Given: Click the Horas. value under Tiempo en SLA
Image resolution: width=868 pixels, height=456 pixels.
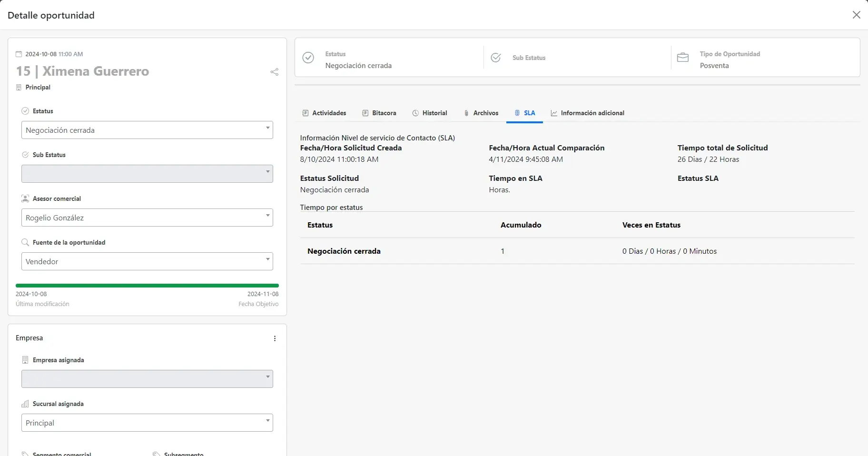Looking at the screenshot, I should pos(499,190).
